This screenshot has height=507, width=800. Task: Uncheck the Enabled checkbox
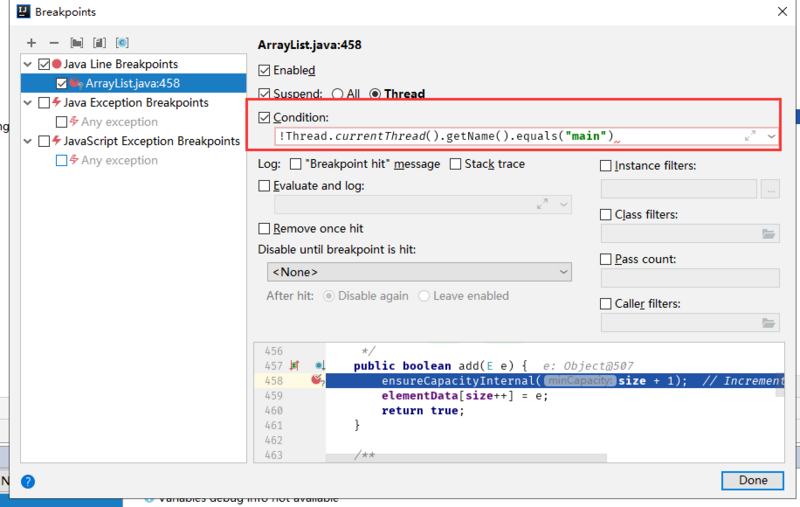[x=264, y=70]
